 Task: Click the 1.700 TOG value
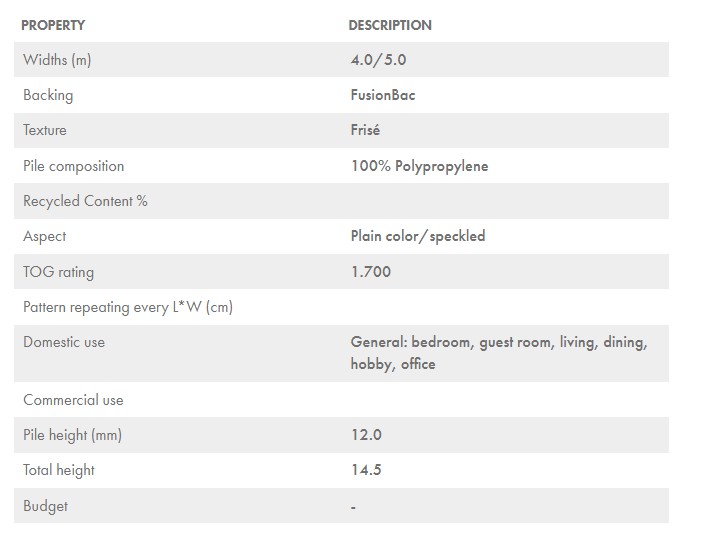coord(371,272)
